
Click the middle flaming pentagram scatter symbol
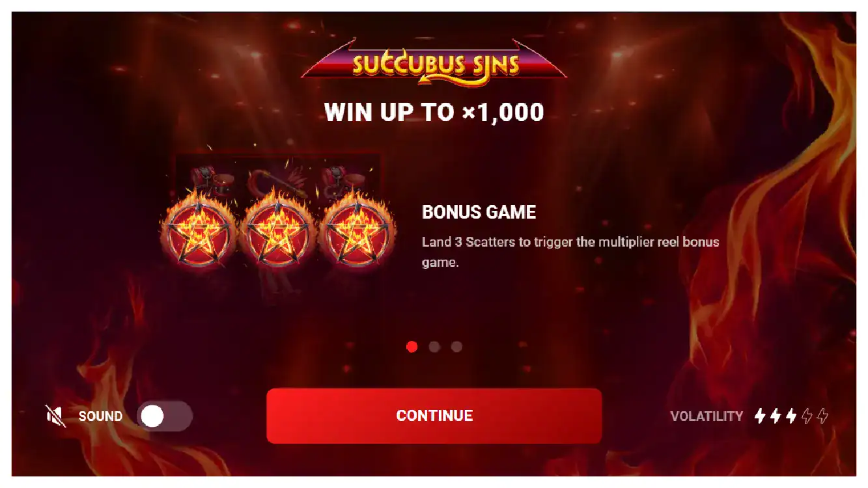pos(277,232)
